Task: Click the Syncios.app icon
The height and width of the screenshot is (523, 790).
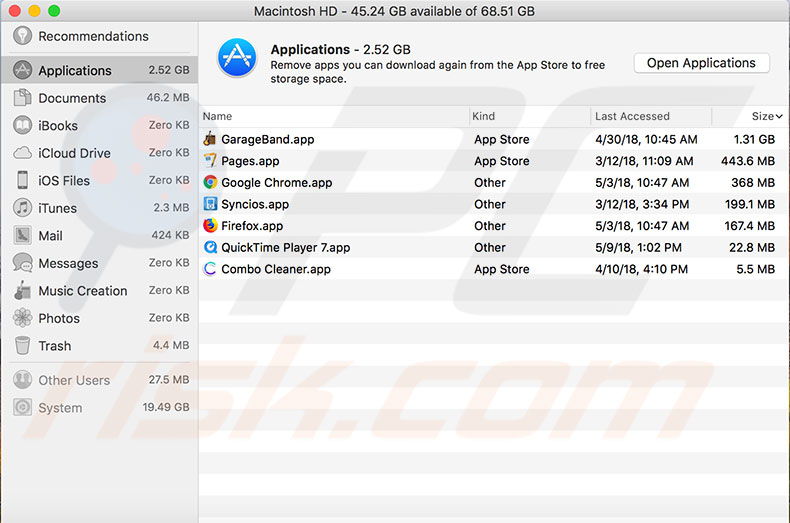Action: [210, 204]
